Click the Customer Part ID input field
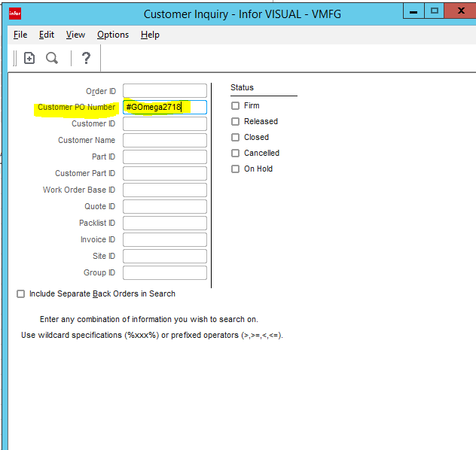This screenshot has width=476, height=450. pos(165,173)
